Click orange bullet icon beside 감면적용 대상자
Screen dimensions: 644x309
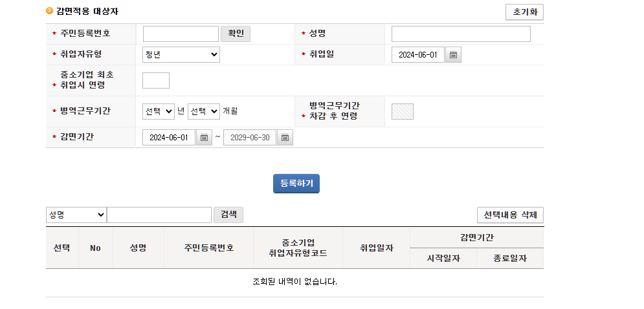click(x=49, y=11)
